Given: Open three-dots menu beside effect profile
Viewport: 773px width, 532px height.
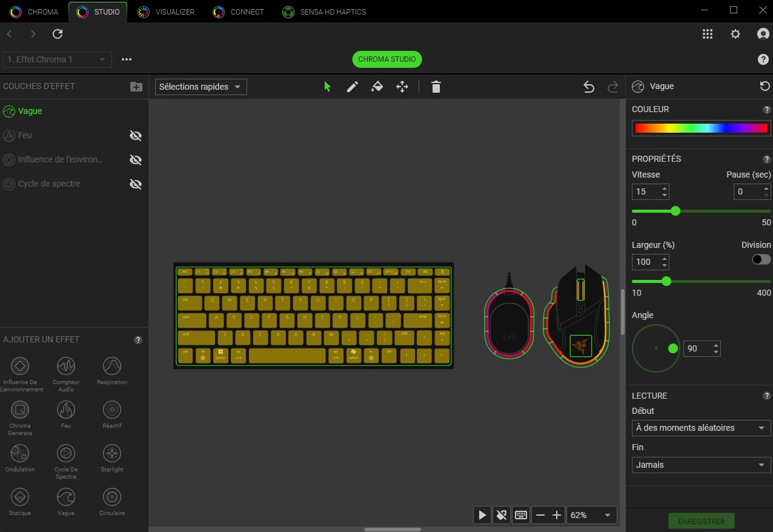Looking at the screenshot, I should click(127, 59).
